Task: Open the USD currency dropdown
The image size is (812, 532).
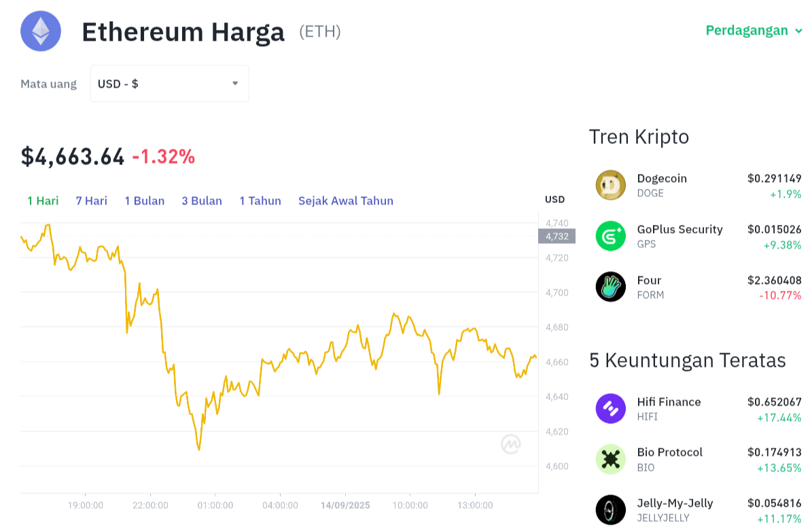Action: click(169, 84)
